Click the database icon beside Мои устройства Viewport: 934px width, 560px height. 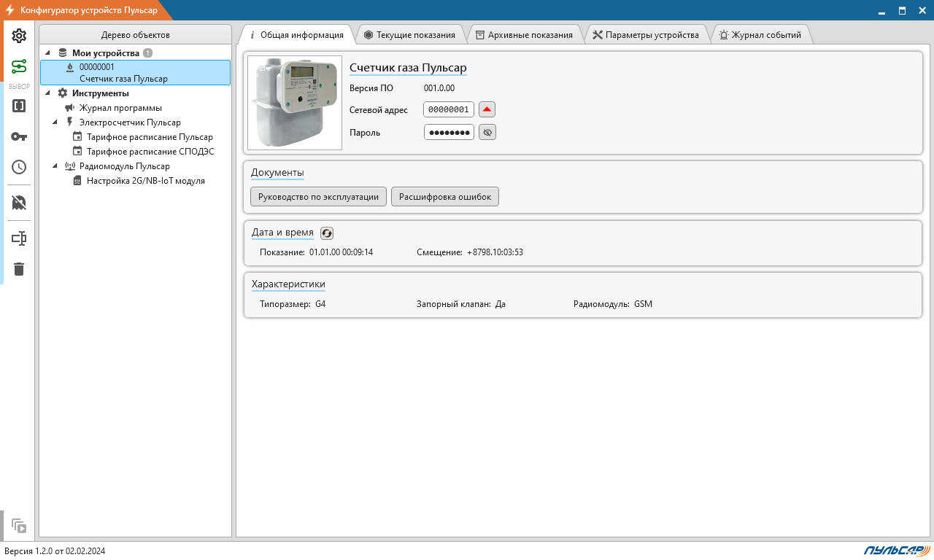tap(63, 53)
